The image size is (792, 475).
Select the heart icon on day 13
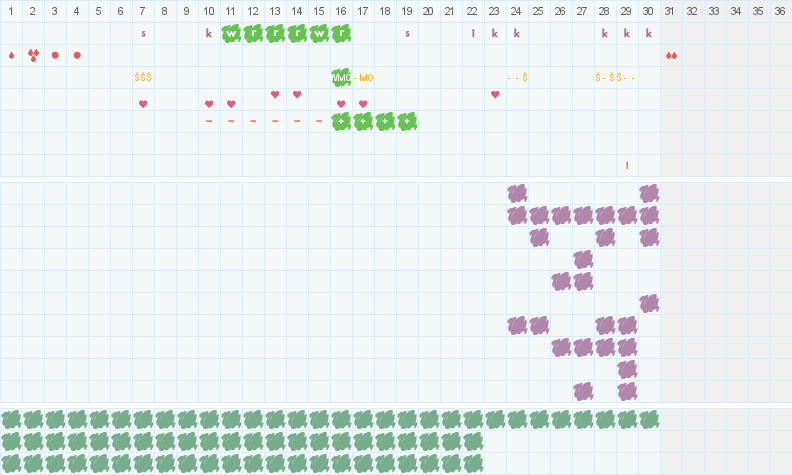[x=275, y=94]
